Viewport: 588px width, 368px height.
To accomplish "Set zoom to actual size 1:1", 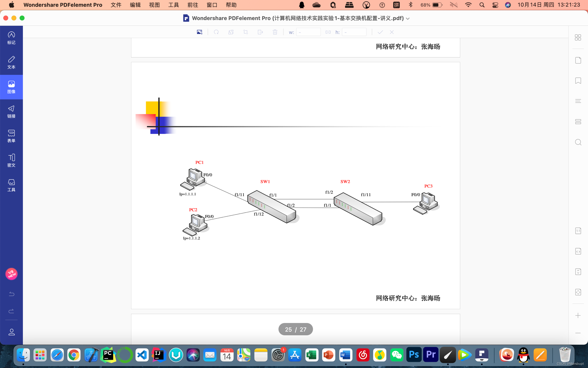I will click(x=578, y=231).
